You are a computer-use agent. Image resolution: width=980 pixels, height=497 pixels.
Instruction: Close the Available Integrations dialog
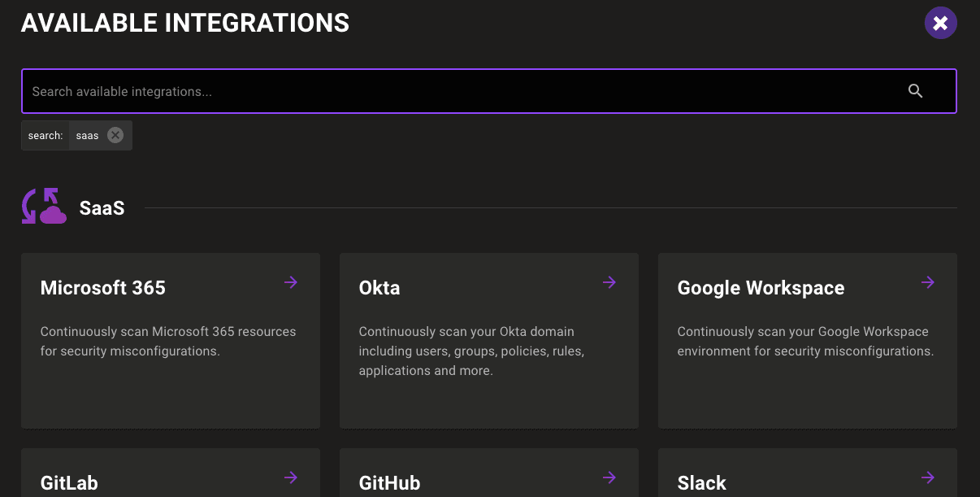click(x=940, y=23)
